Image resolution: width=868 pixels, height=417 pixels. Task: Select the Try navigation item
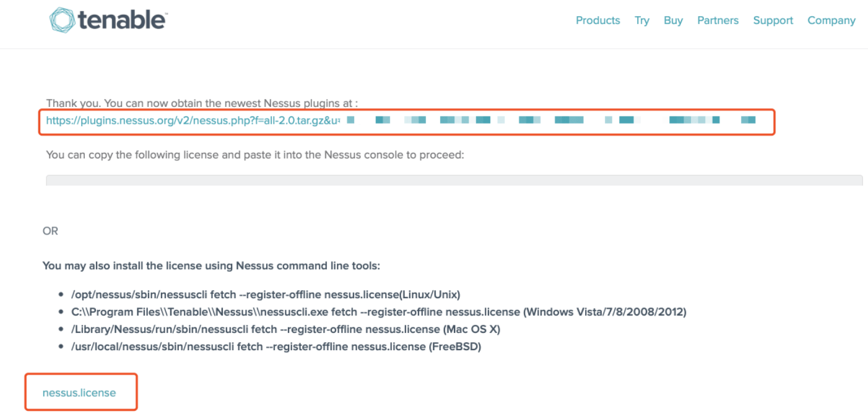tap(641, 20)
